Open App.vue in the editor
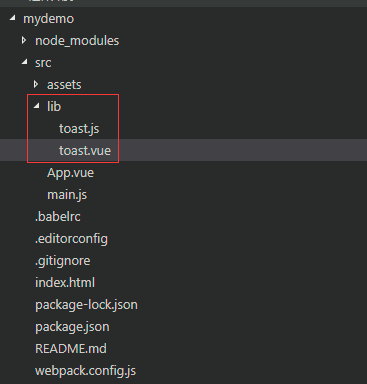Image resolution: width=367 pixels, height=384 pixels. pos(70,173)
